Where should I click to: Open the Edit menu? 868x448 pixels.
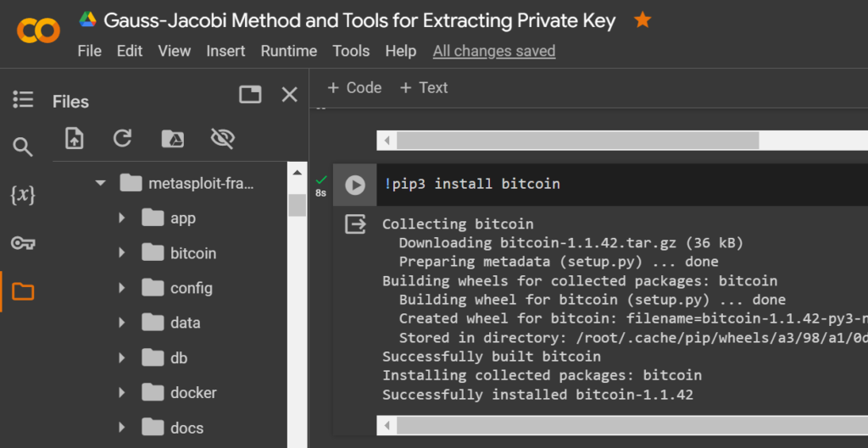pos(130,51)
